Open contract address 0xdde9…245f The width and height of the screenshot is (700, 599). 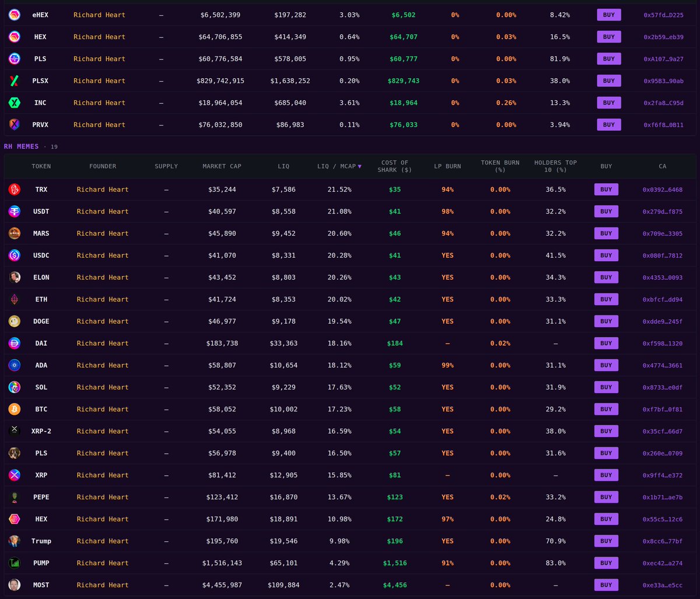(x=662, y=321)
